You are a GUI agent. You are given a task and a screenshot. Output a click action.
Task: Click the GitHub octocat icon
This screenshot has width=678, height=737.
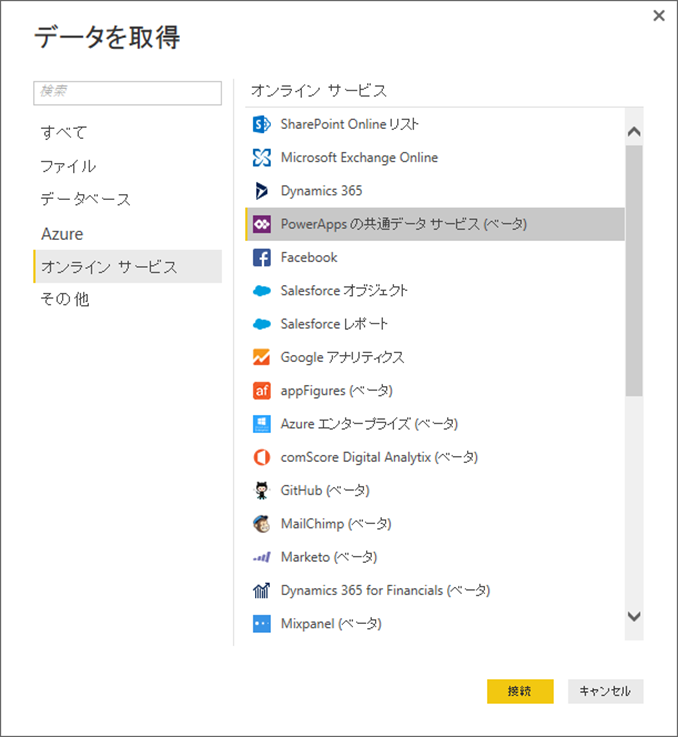(261, 491)
